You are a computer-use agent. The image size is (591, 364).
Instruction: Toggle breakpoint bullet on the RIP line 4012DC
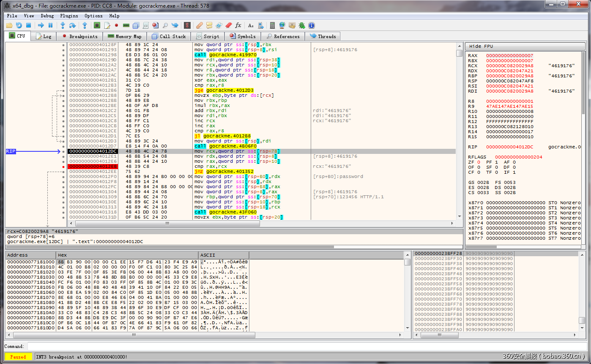click(64, 151)
